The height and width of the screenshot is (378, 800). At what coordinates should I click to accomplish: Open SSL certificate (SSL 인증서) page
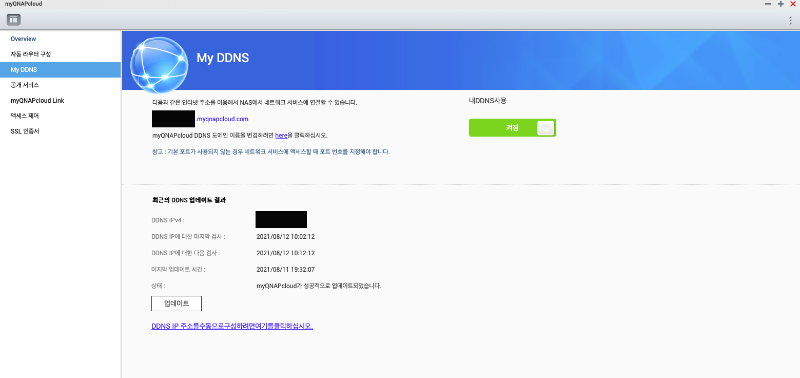(x=25, y=131)
